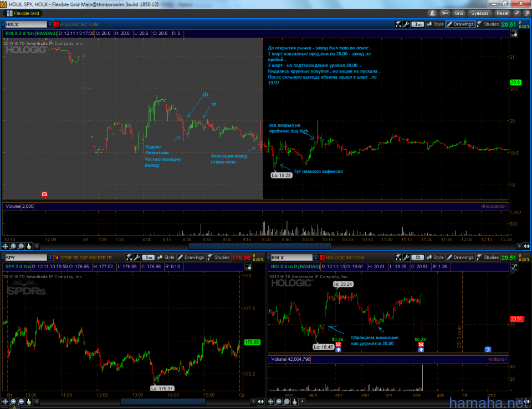Zoom in using magnifier plus under main chart
532x409 pixels.
[x=13, y=246]
